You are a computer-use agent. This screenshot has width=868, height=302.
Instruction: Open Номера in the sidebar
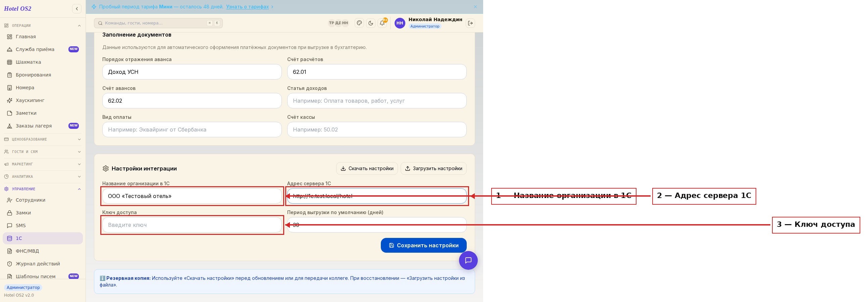pyautogui.click(x=43, y=88)
